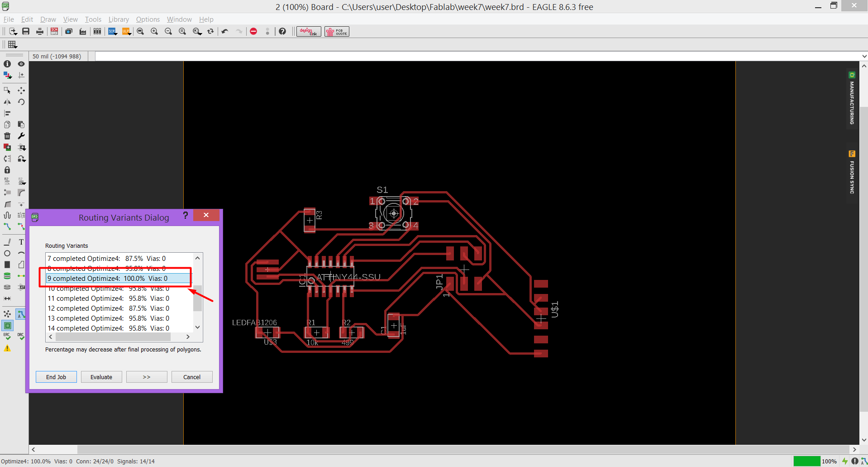This screenshot has height=467, width=868.
Task: Open the Errors warning triangle
Action: tap(7, 348)
